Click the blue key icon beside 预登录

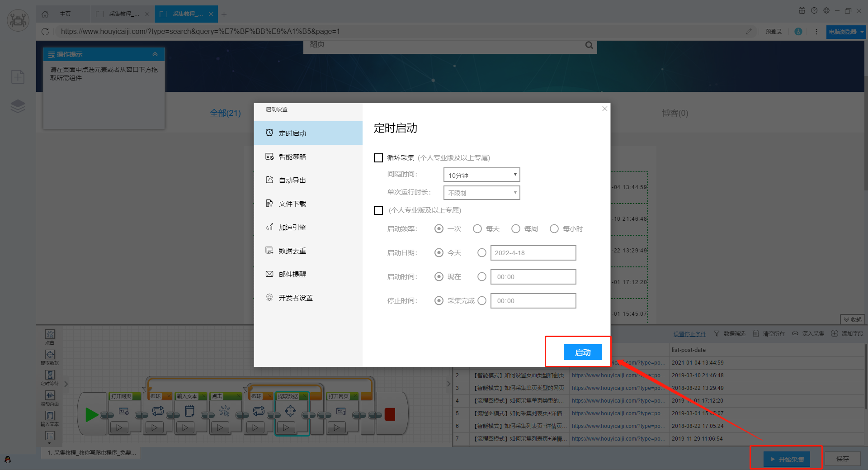(x=798, y=32)
